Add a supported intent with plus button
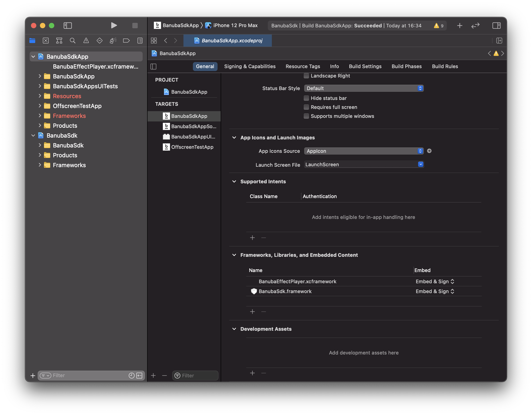This screenshot has width=532, height=415. [x=252, y=238]
